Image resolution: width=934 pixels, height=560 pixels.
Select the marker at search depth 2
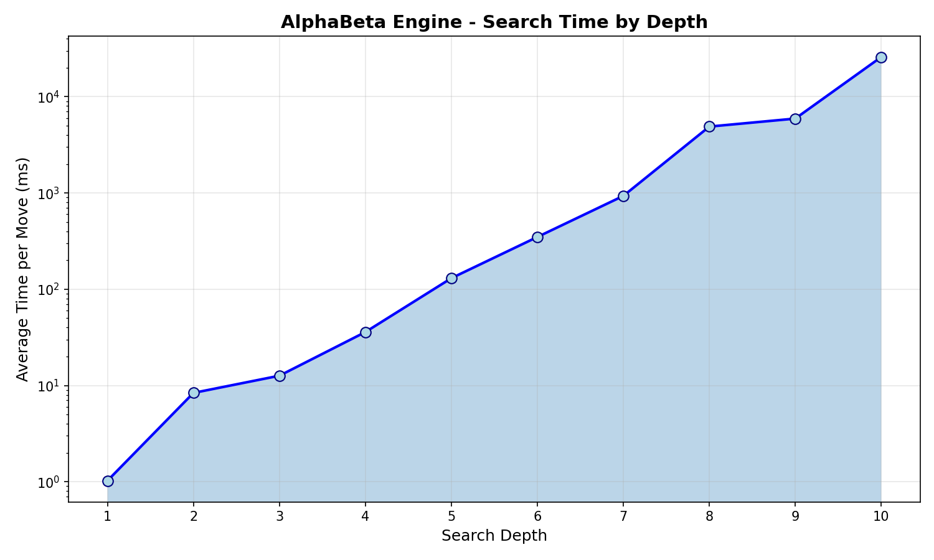tap(194, 393)
